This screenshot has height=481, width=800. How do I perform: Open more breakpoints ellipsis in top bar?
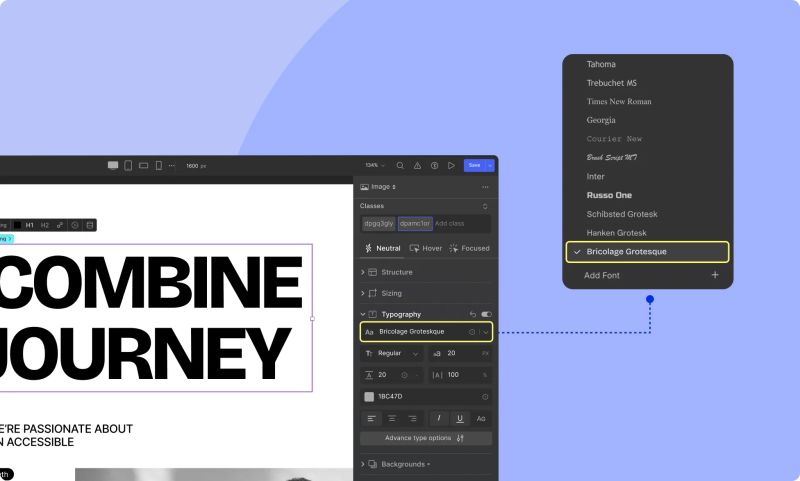172,165
